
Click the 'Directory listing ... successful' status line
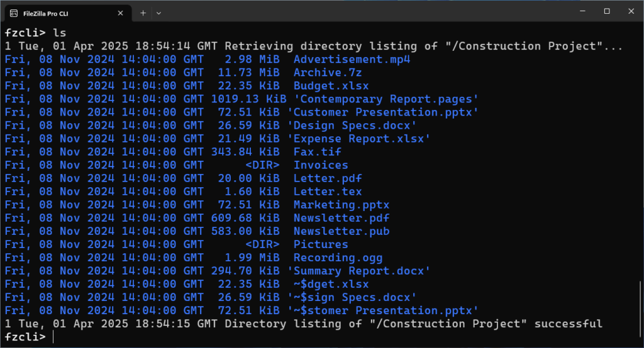click(x=304, y=324)
